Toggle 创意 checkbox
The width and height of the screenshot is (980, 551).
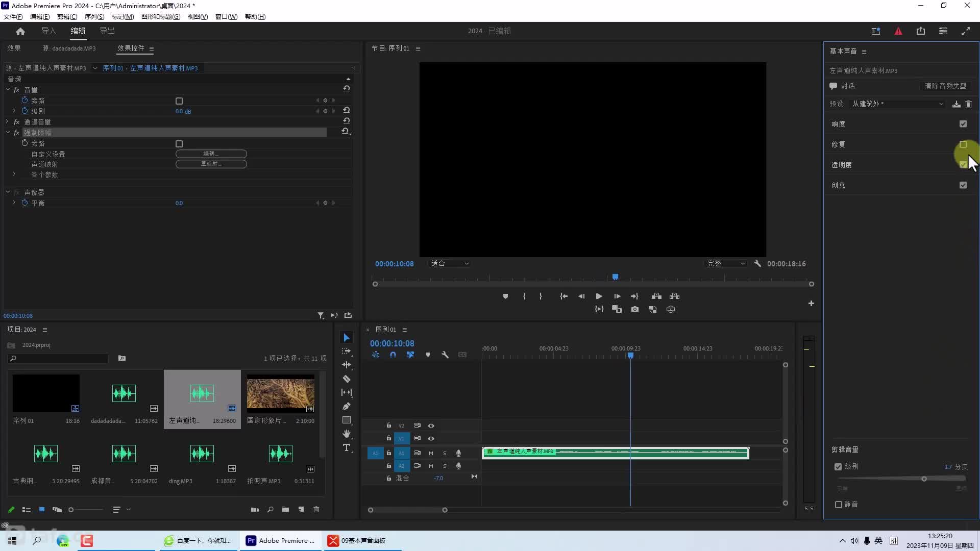coord(963,185)
